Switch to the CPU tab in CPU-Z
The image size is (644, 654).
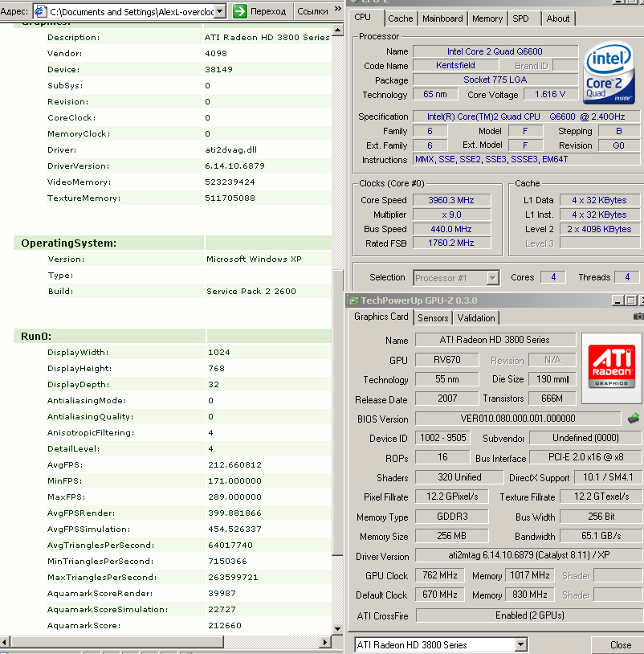(x=363, y=18)
